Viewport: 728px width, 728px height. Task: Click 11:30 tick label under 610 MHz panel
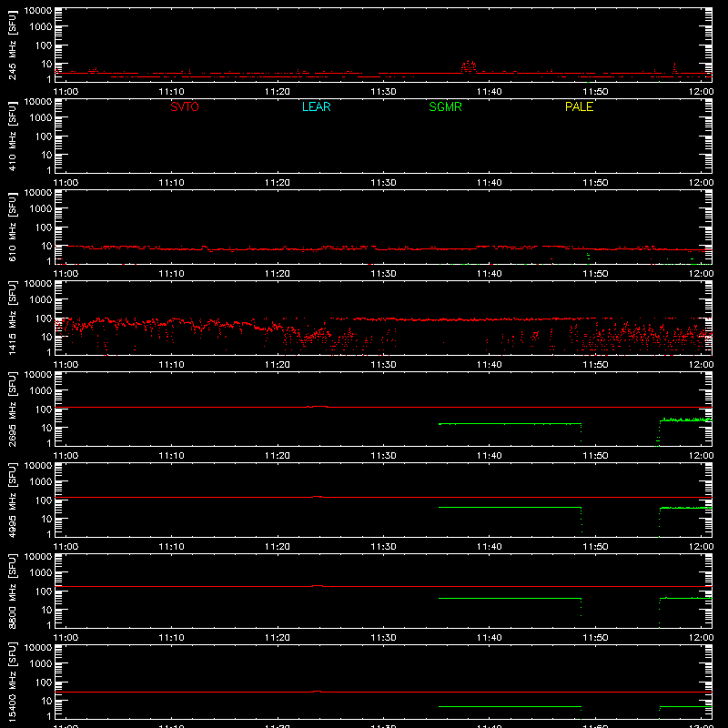pyautogui.click(x=383, y=274)
